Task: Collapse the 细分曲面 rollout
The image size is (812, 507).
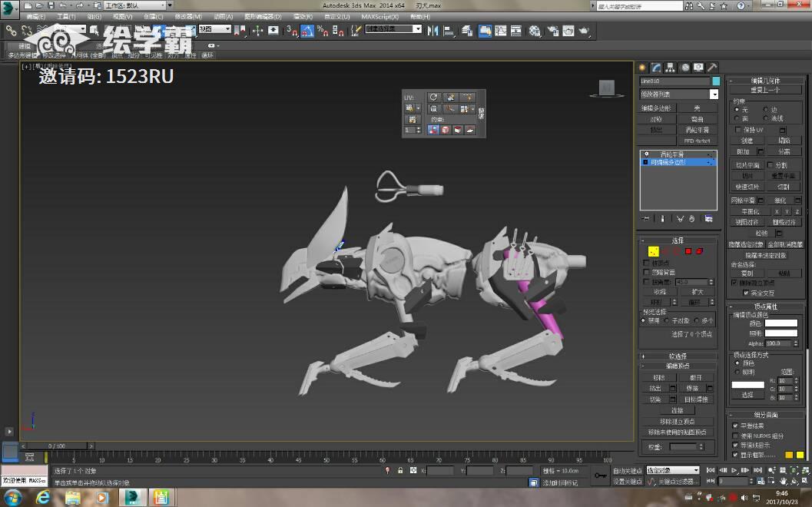Action: pos(765,415)
